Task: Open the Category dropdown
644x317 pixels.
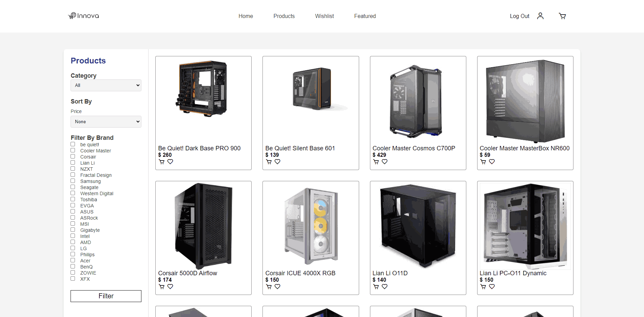Action: (x=106, y=86)
